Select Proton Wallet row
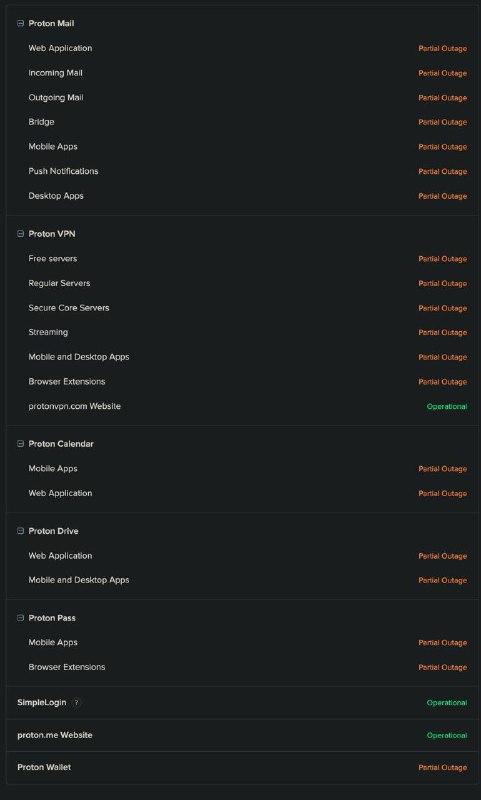481x800 pixels. click(x=242, y=767)
